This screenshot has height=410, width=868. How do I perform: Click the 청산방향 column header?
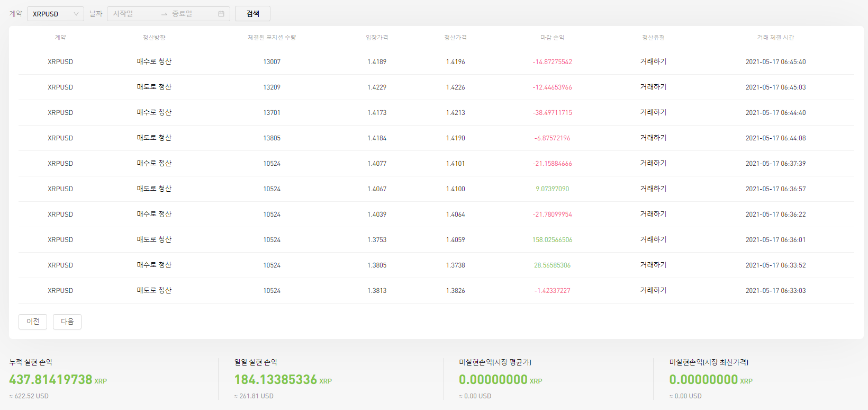click(x=154, y=38)
